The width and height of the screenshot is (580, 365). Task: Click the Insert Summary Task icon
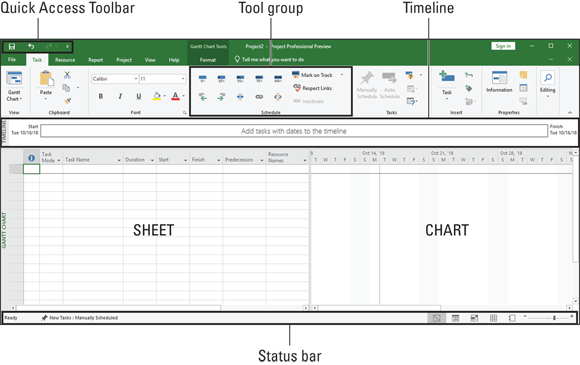pyautogui.click(x=469, y=75)
